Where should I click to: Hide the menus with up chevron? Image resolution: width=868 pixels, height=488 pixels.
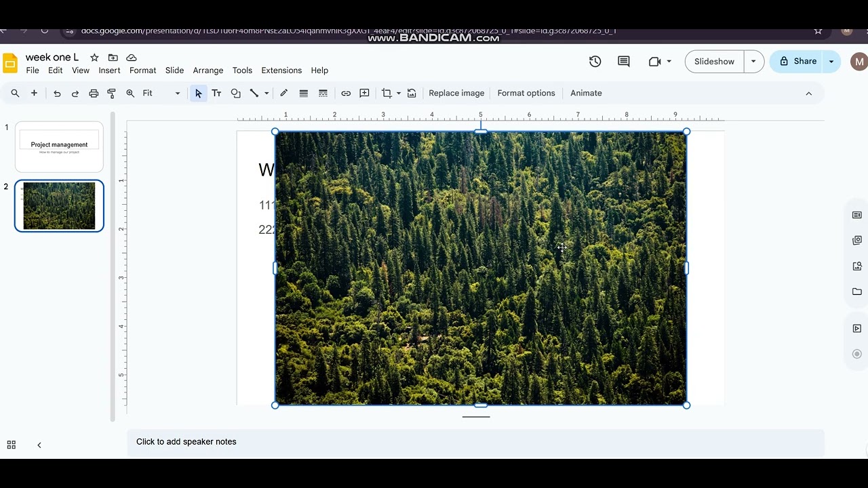point(808,94)
